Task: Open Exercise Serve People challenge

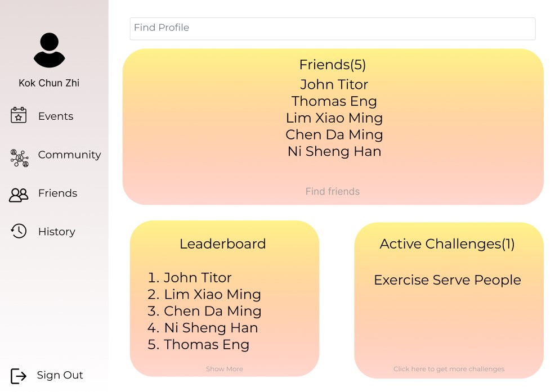Action: click(447, 280)
